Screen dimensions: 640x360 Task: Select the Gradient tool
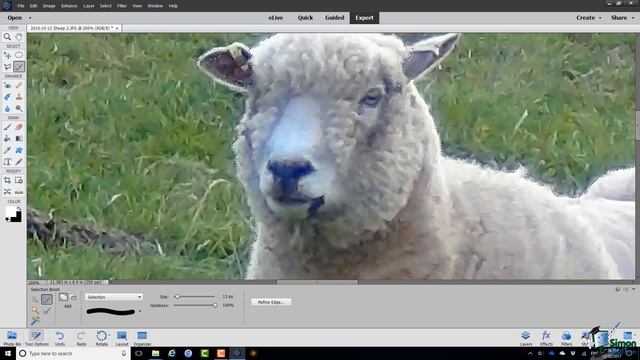19,139
